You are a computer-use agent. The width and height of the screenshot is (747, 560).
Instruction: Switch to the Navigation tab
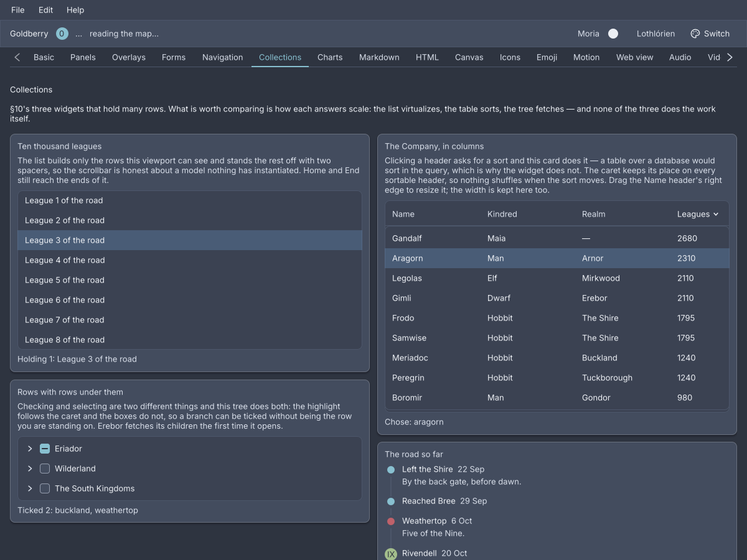tap(222, 57)
